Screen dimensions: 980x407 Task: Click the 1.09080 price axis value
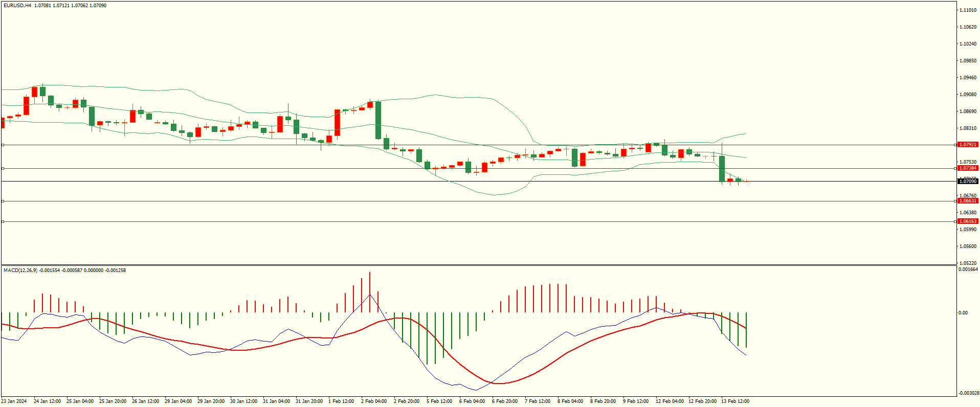(968, 95)
